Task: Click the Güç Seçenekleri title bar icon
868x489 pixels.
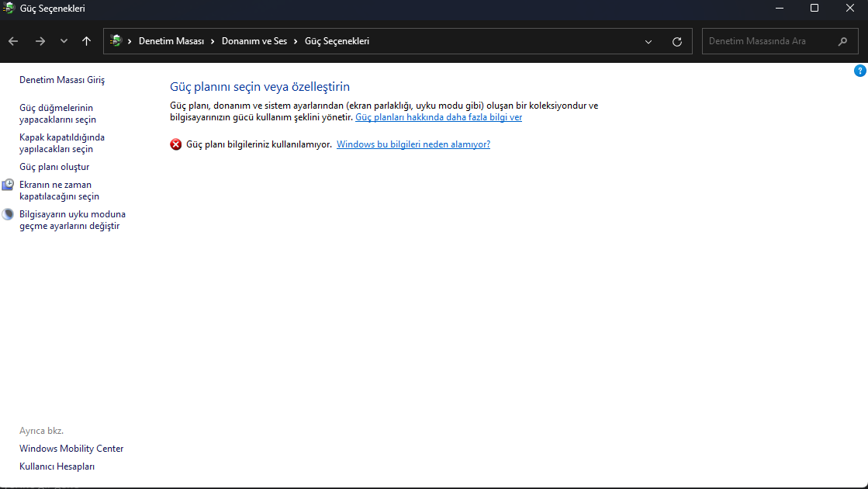Action: [9, 9]
